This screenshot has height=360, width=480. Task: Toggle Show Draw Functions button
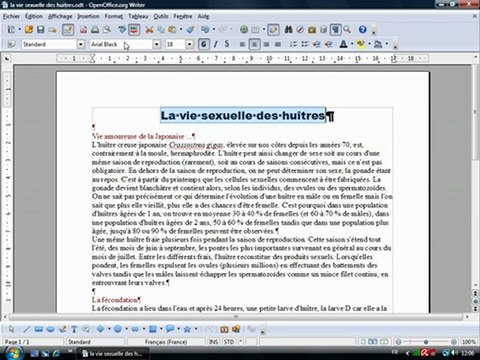click(273, 30)
